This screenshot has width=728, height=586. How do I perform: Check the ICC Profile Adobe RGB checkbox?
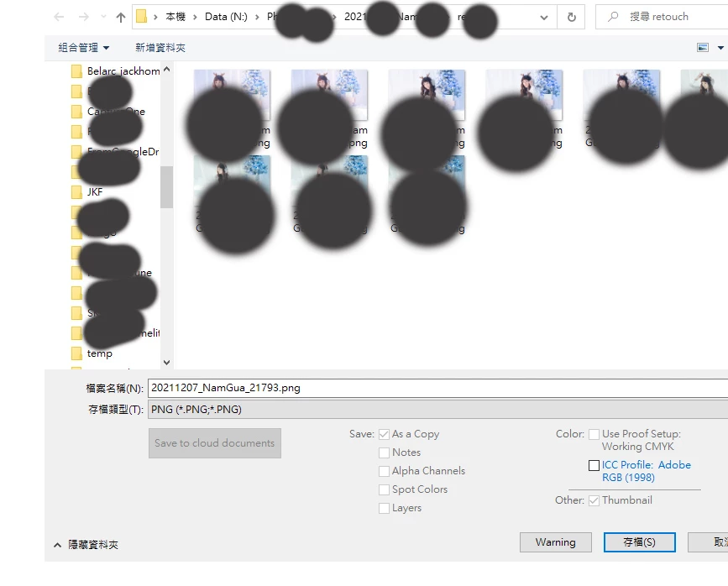tap(594, 465)
